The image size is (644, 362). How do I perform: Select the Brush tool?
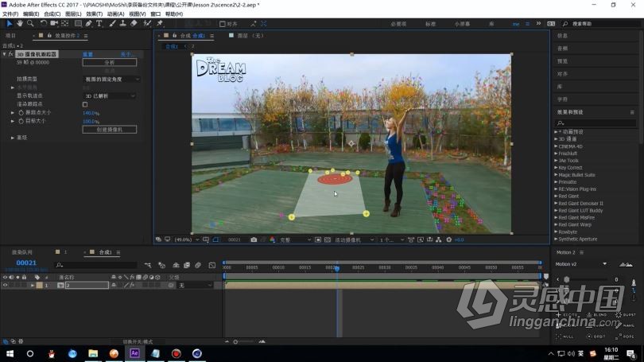(112, 24)
